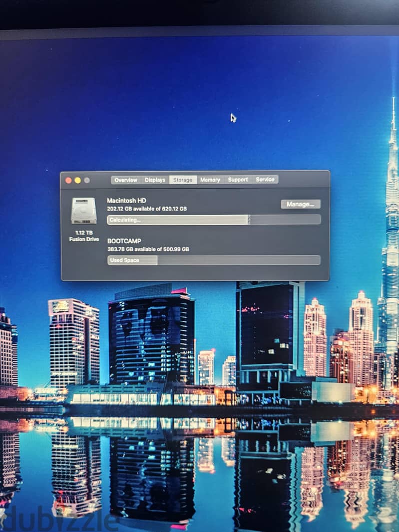Click the '1.12 TB Fusion Drive' label
This screenshot has width=399, height=532.
click(x=84, y=236)
